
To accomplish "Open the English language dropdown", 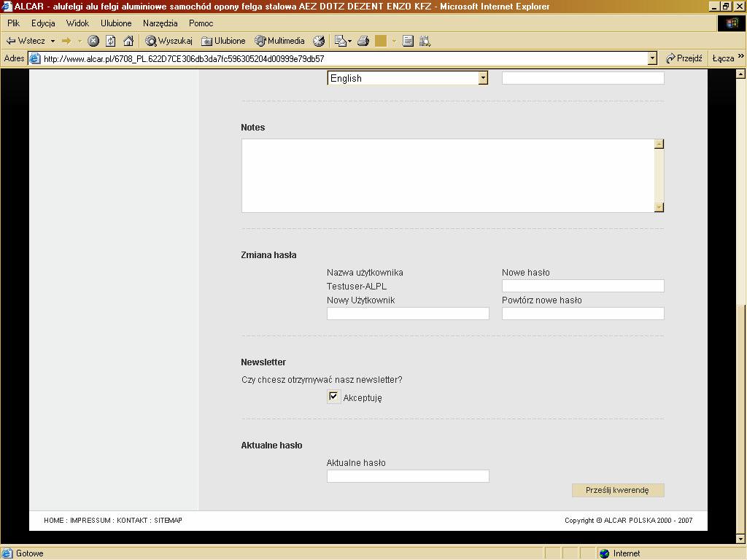I will (408, 78).
